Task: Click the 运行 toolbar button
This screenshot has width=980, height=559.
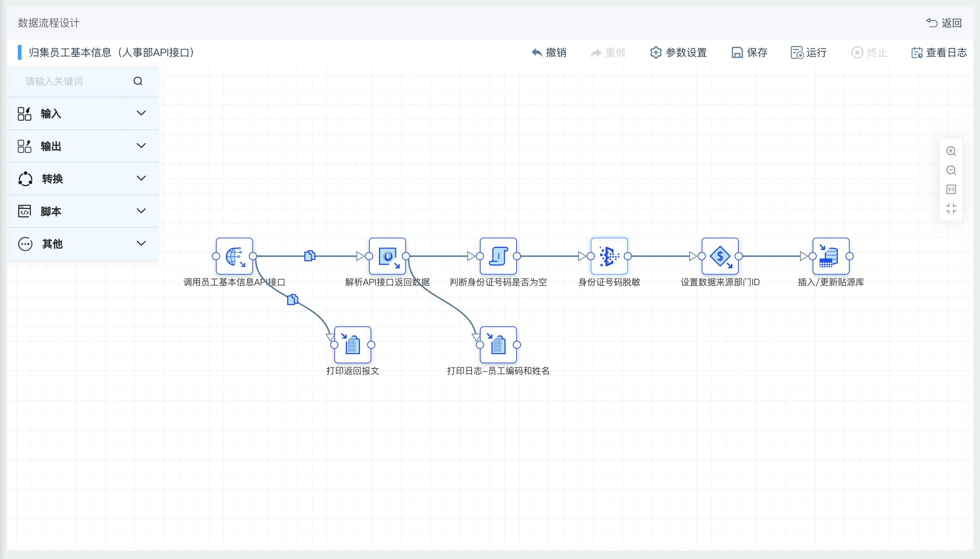Action: pos(809,53)
